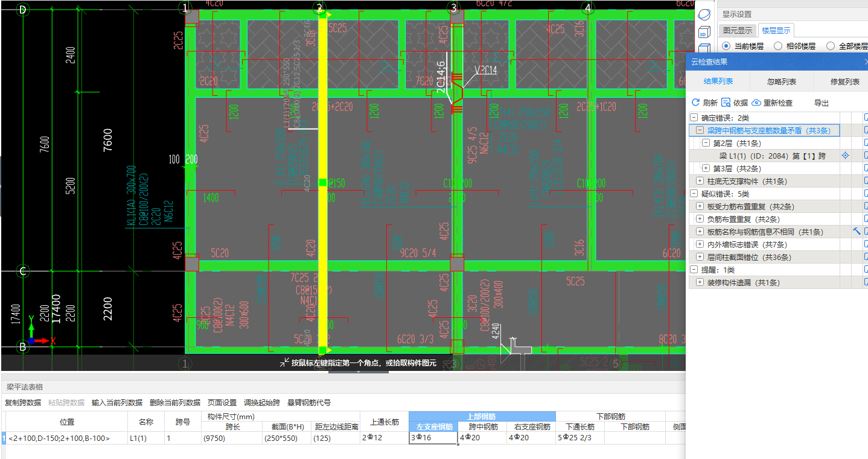
Task: Click green midpoint grip on yellow beam
Action: (323, 182)
